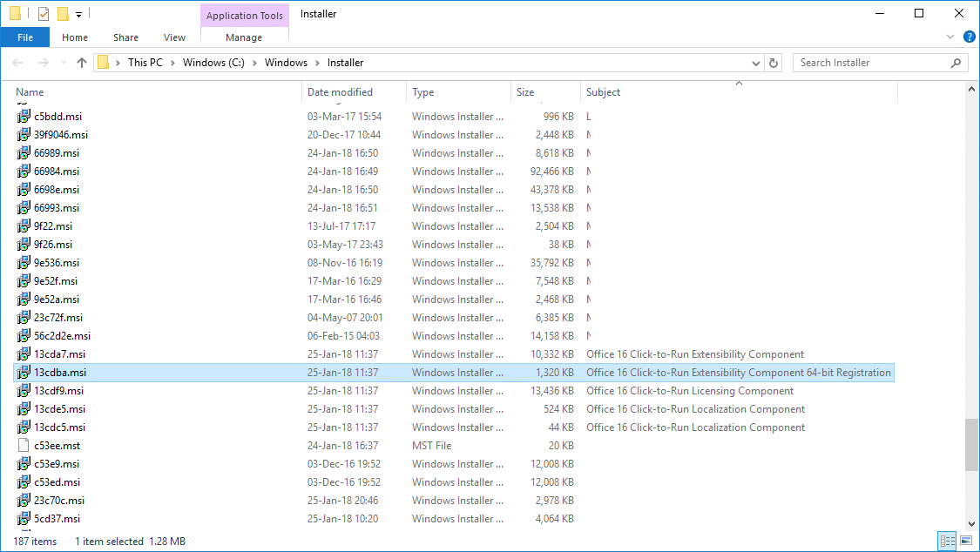Click the Windows (C:) breadcrumb

pos(213,63)
